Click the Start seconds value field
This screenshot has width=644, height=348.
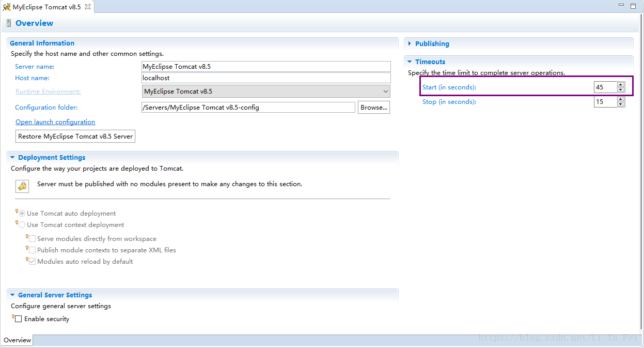coord(605,87)
